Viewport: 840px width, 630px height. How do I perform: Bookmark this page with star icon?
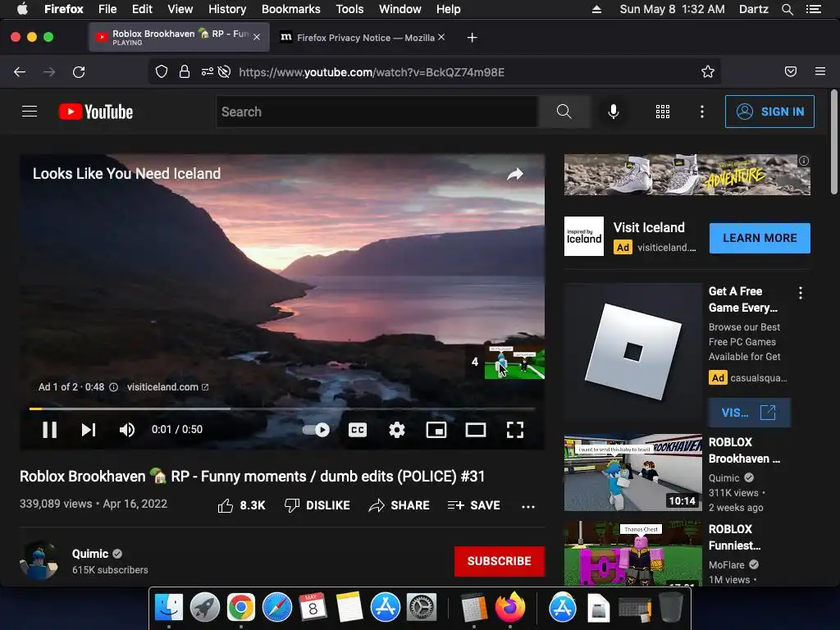708,72
